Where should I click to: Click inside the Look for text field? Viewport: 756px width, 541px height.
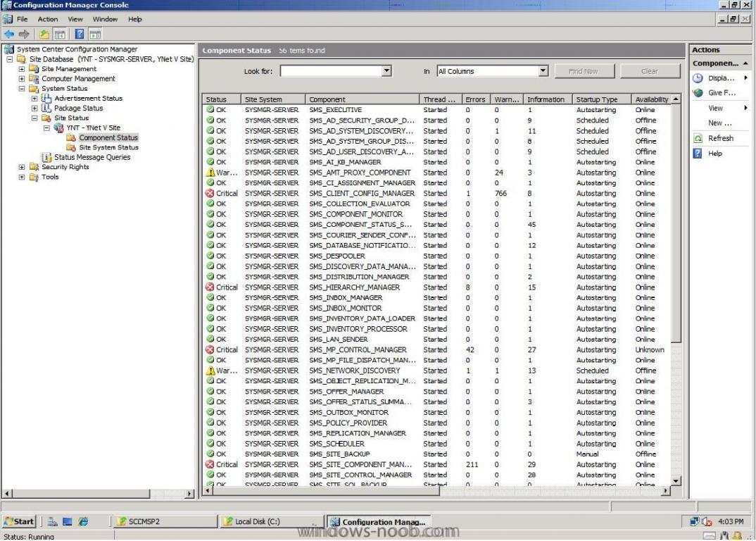(x=331, y=71)
